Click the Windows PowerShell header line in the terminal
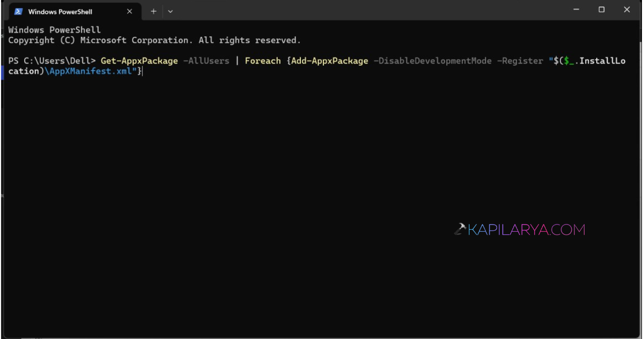The width and height of the screenshot is (644, 339). point(54,30)
